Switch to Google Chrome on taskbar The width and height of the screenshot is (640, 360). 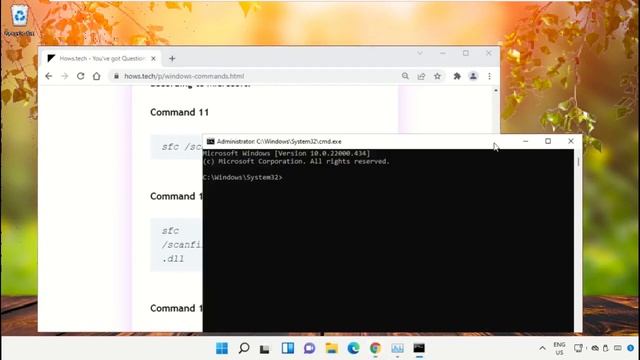(375, 348)
